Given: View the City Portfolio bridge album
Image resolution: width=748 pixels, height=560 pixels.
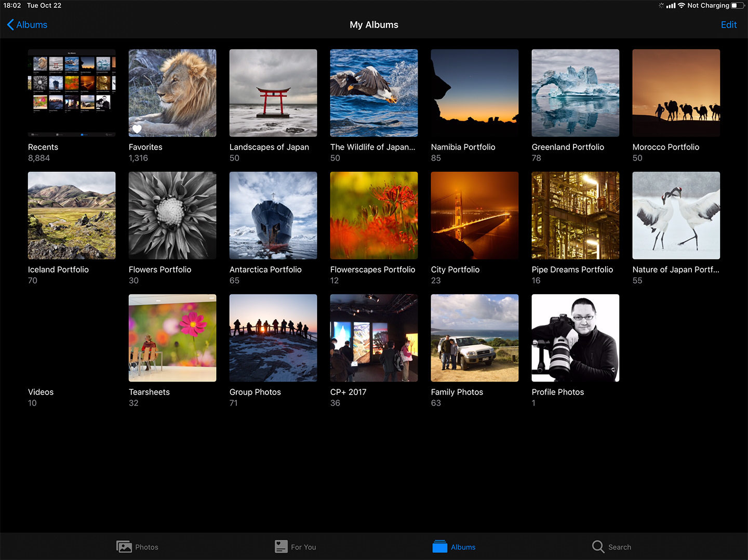Looking at the screenshot, I should (x=475, y=215).
